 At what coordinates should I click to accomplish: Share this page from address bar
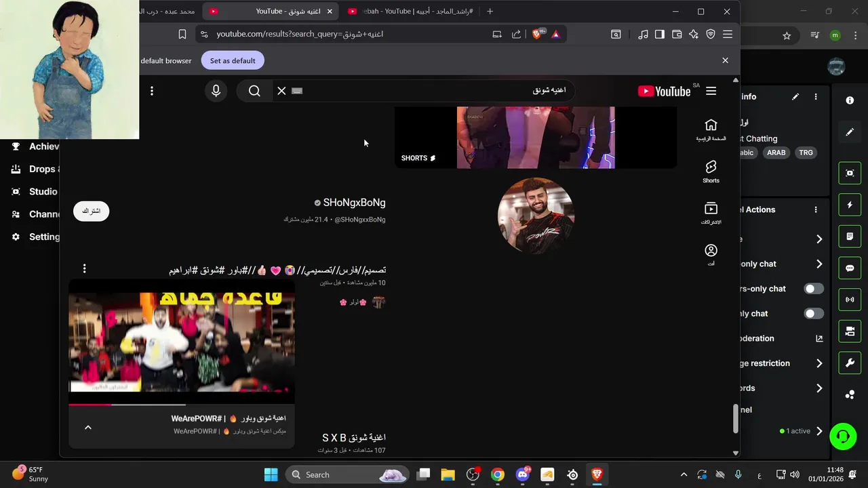[x=516, y=34]
